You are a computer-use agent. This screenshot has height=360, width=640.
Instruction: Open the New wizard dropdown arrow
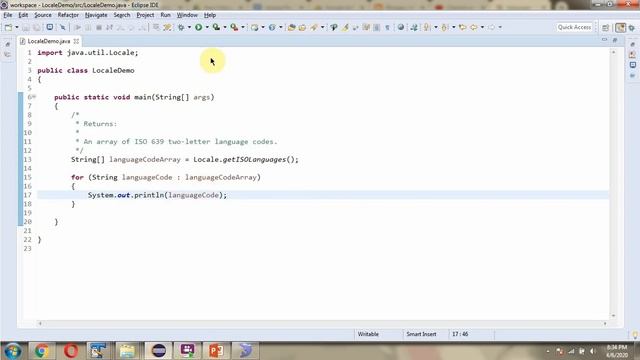tap(17, 27)
